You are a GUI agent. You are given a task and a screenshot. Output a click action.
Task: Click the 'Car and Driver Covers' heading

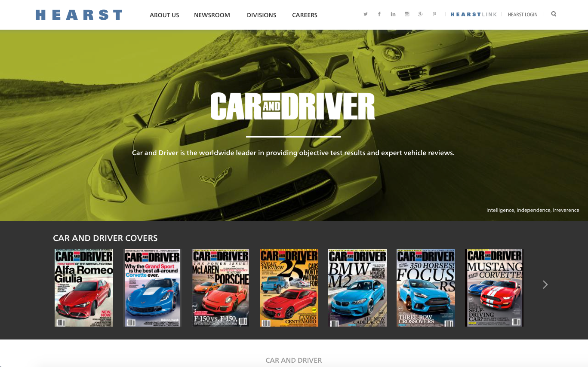coord(105,238)
